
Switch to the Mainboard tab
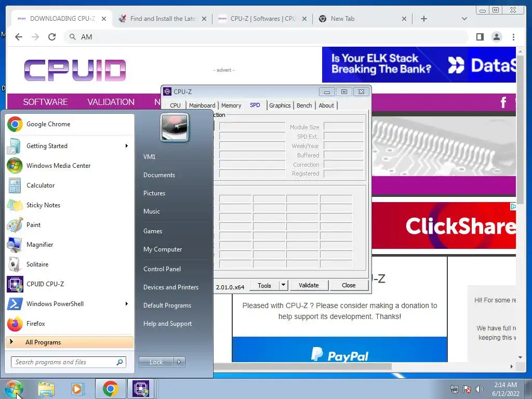[202, 105]
